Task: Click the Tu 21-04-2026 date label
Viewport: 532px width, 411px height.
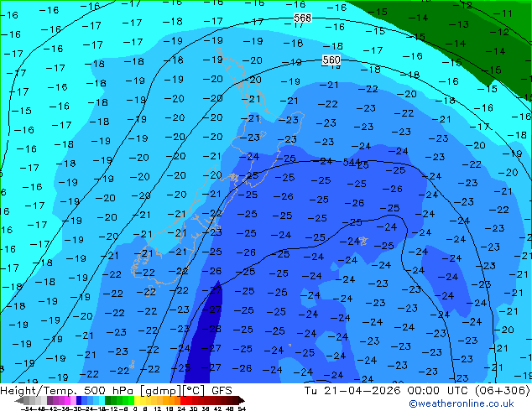Action: pyautogui.click(x=352, y=391)
